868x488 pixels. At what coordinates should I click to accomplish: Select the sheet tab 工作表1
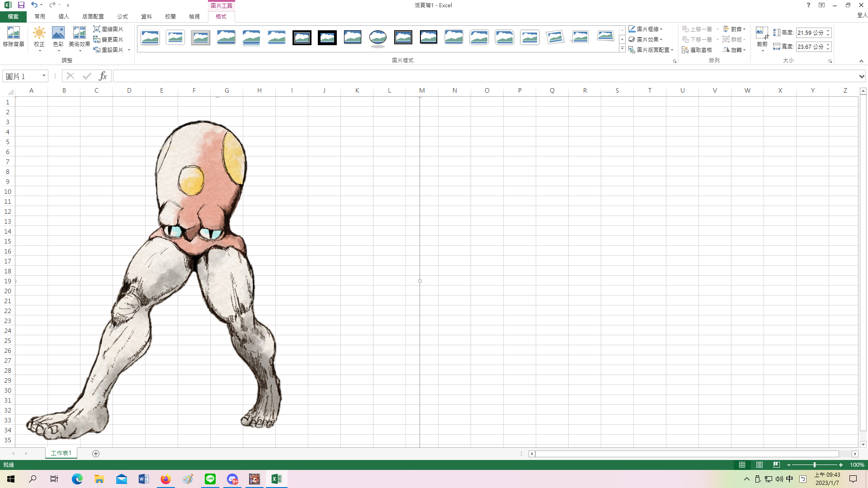click(61, 453)
